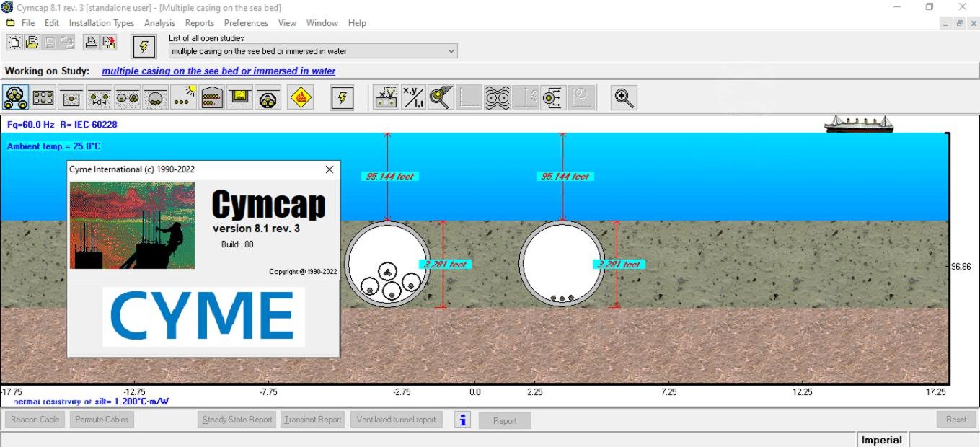Click the print preview icon with red mark
980x447 pixels.
(109, 43)
